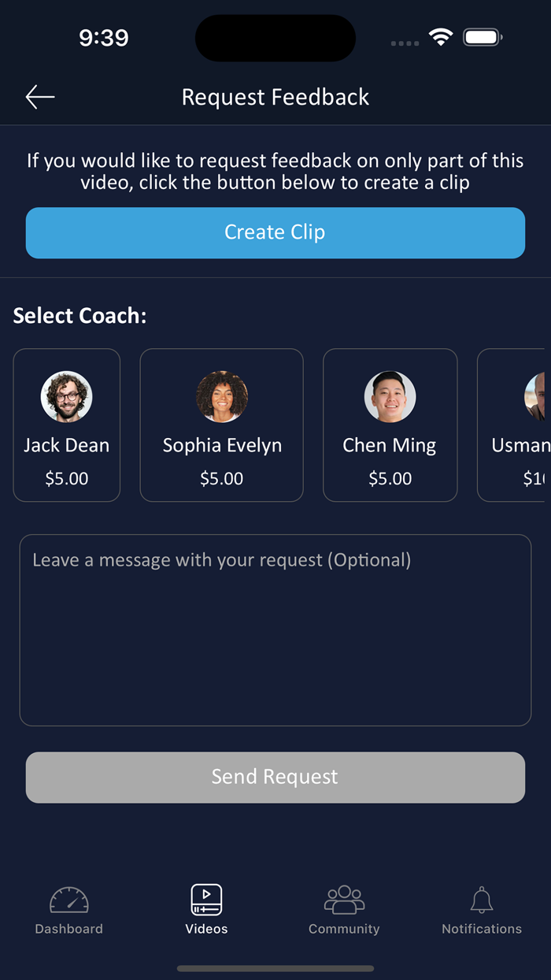Viewport: 551px width, 980px height.
Task: Click the Request Feedback title
Action: [275, 97]
